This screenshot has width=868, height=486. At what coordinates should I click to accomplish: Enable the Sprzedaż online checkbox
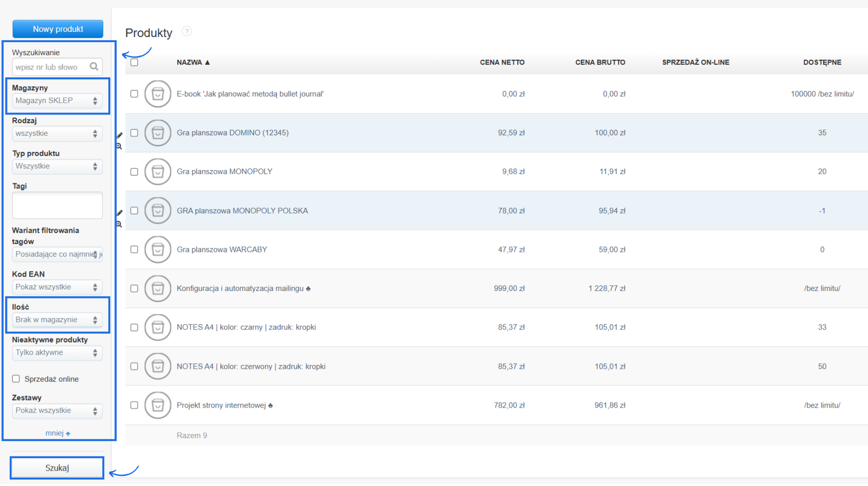16,379
